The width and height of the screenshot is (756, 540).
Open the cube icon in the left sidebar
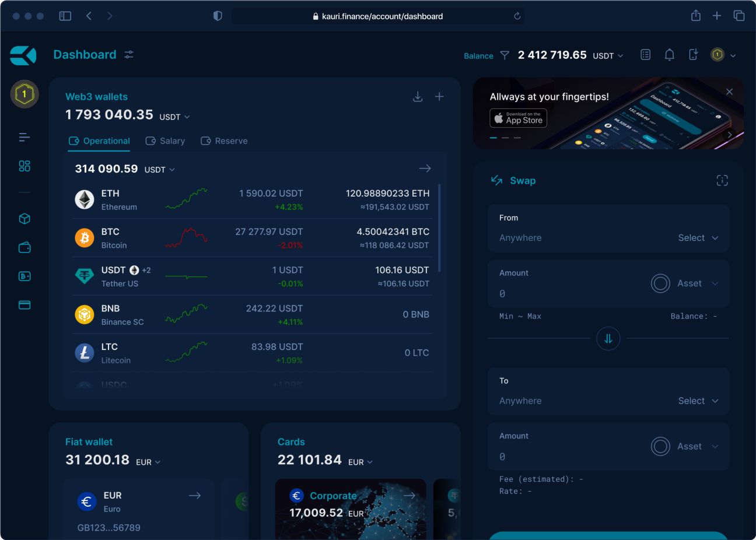[x=24, y=219]
